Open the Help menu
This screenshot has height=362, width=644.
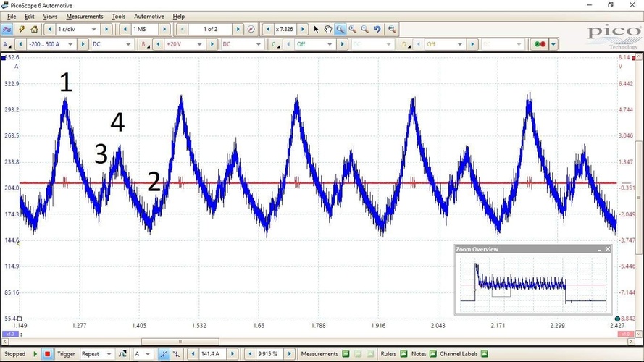click(x=179, y=17)
